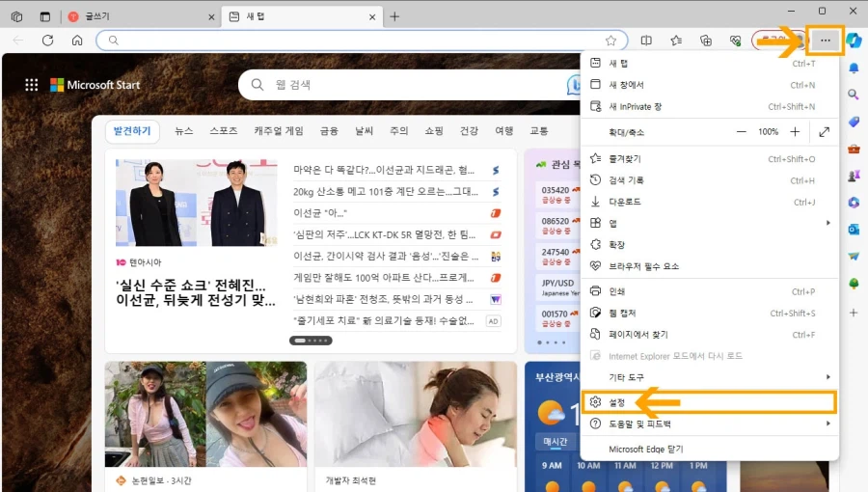Enter full screen with expand arrow icon
868x492 pixels.
click(x=825, y=132)
